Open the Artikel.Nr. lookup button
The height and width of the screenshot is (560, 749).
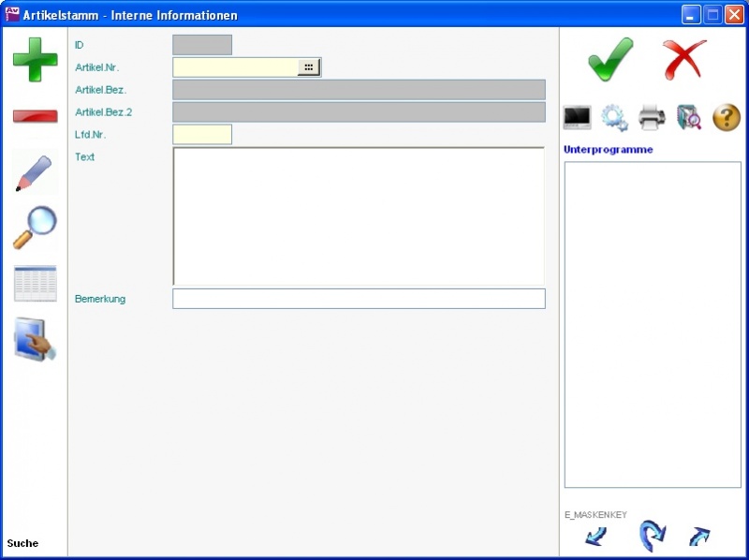[309, 67]
